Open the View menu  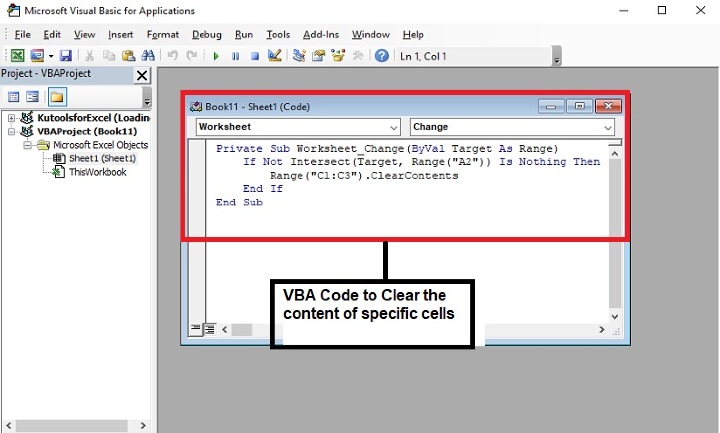84,34
